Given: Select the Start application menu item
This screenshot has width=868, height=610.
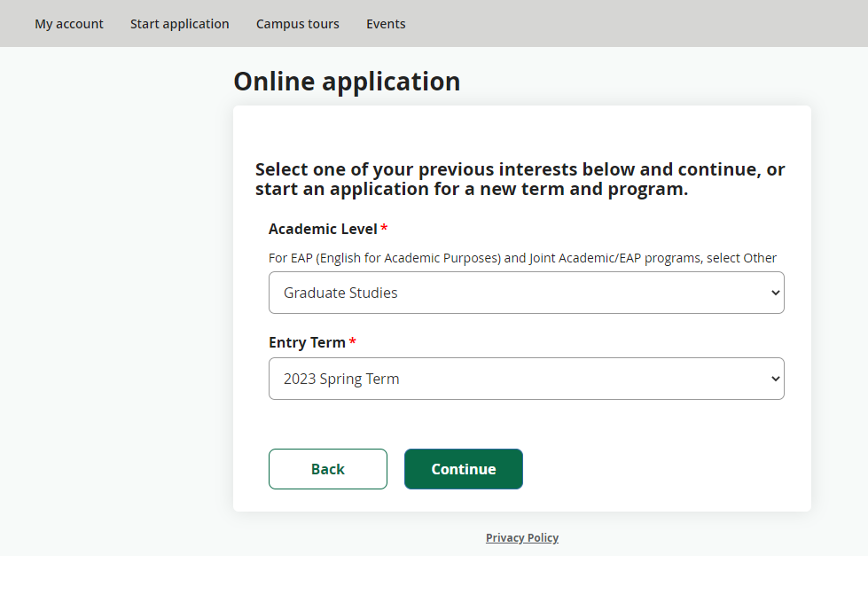Looking at the screenshot, I should click(x=179, y=23).
